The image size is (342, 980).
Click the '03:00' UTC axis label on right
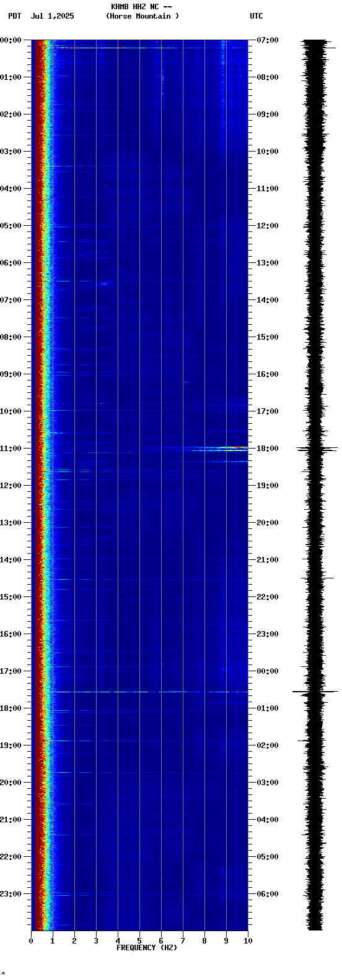click(267, 783)
